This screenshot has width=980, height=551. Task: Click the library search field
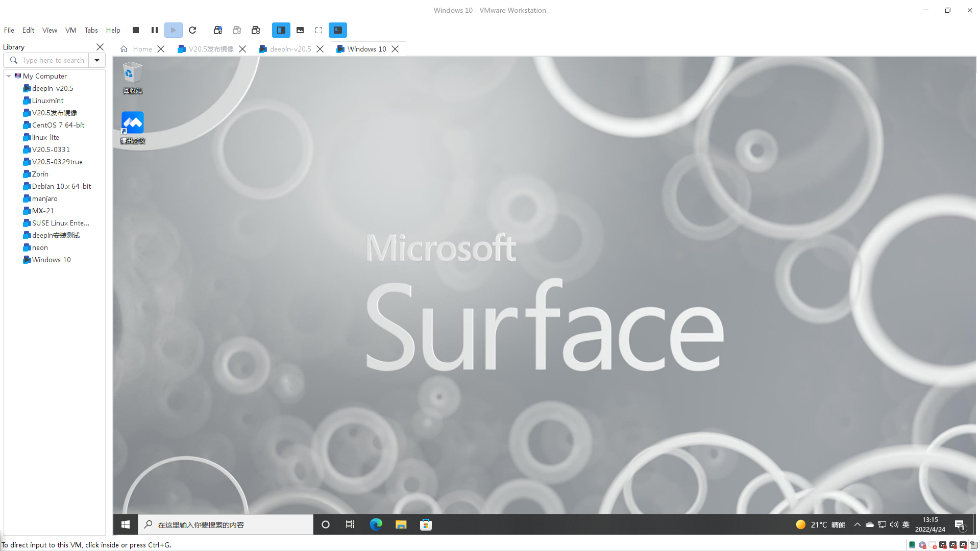(x=53, y=60)
